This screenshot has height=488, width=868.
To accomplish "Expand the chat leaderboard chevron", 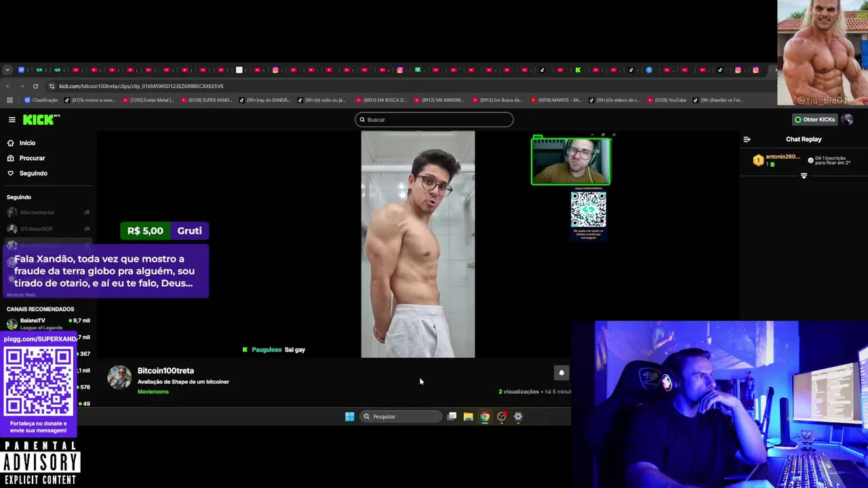I will pos(804,176).
